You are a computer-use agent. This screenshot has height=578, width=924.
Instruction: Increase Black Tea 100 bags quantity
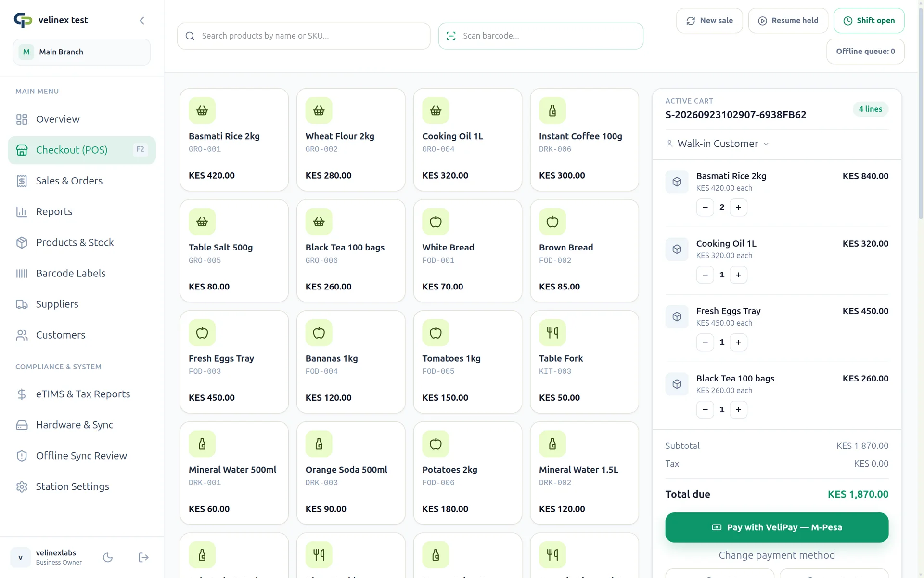click(x=738, y=409)
